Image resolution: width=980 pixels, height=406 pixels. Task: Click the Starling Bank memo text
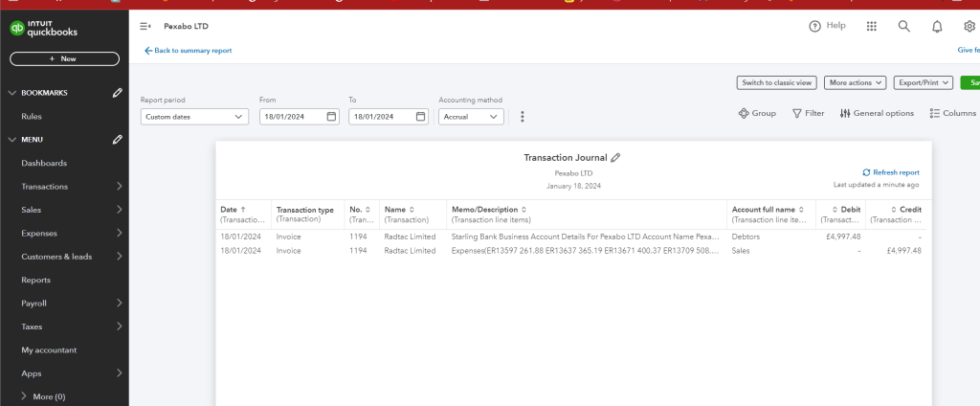[585, 237]
